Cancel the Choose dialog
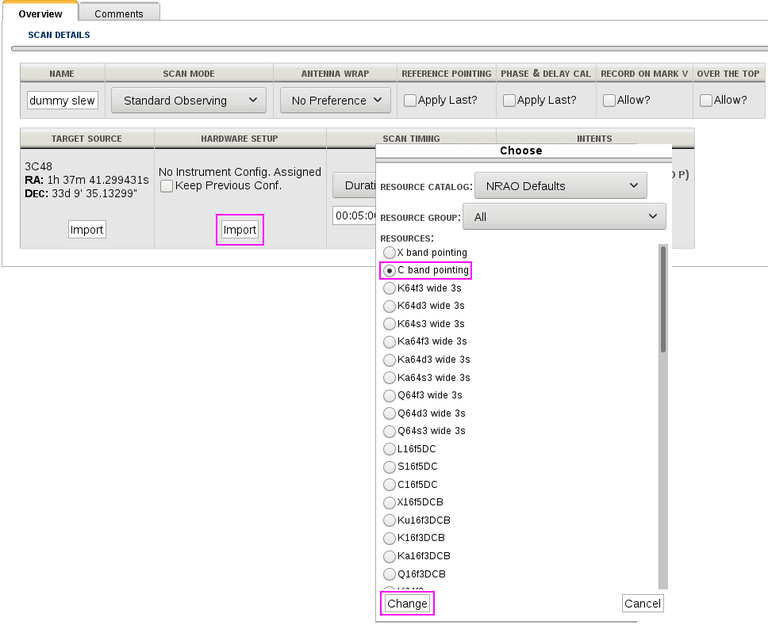This screenshot has width=768, height=625. pyautogui.click(x=642, y=603)
